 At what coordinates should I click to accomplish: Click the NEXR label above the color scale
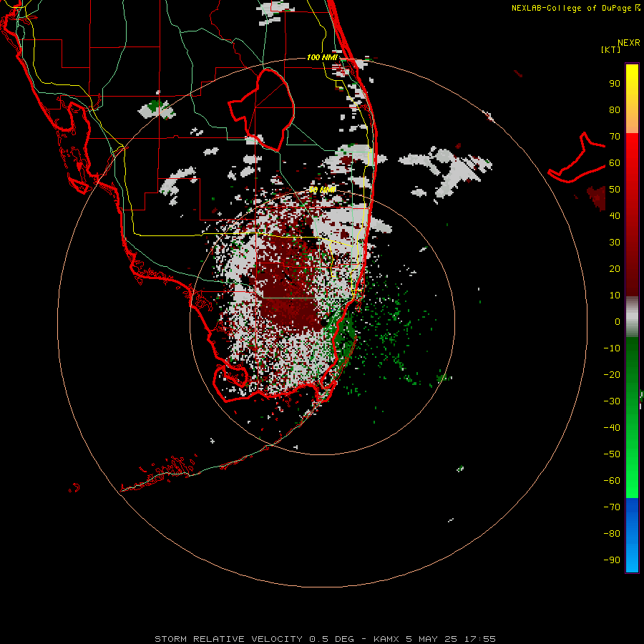point(629,43)
